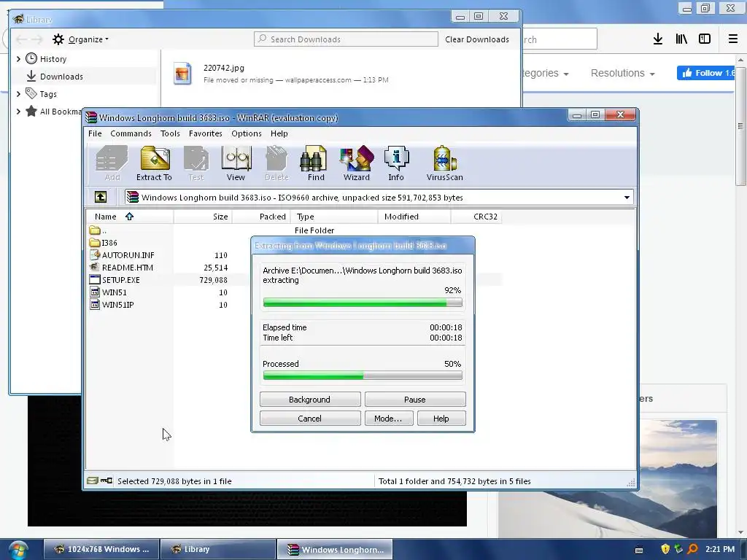The height and width of the screenshot is (560, 747).
Task: Select the I386 folder icon
Action: (94, 243)
